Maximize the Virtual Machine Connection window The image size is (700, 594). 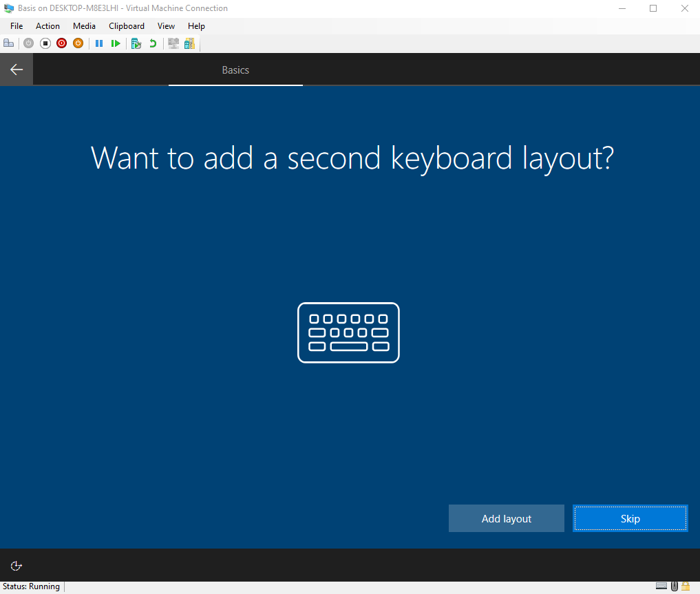(653, 8)
